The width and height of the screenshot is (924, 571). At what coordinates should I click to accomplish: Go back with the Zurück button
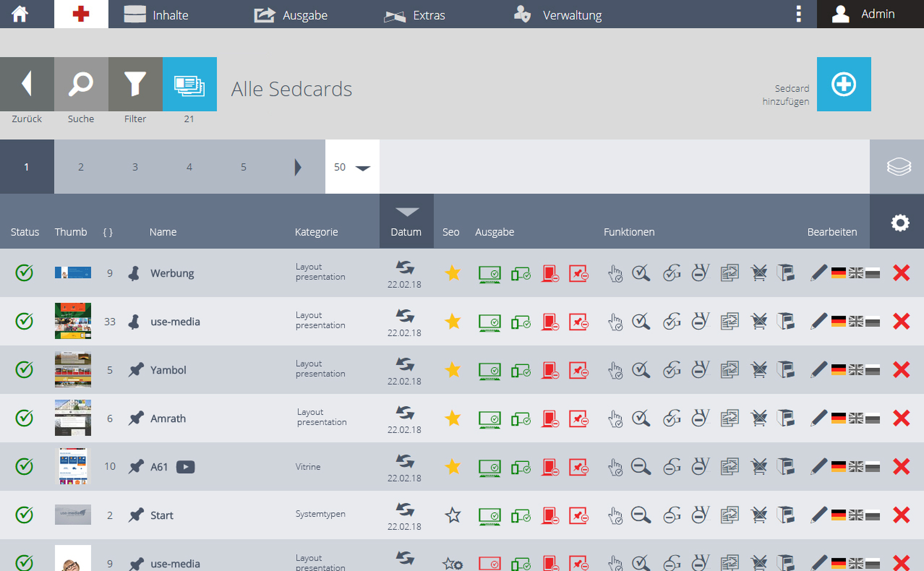point(27,84)
